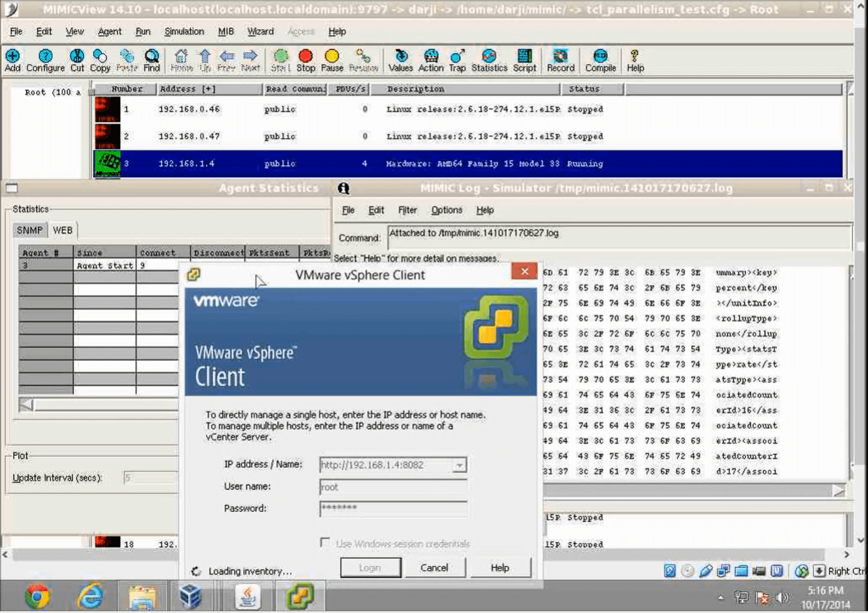Click the log pane right scroll arrow
This screenshot has width=868, height=613.
tap(838, 490)
